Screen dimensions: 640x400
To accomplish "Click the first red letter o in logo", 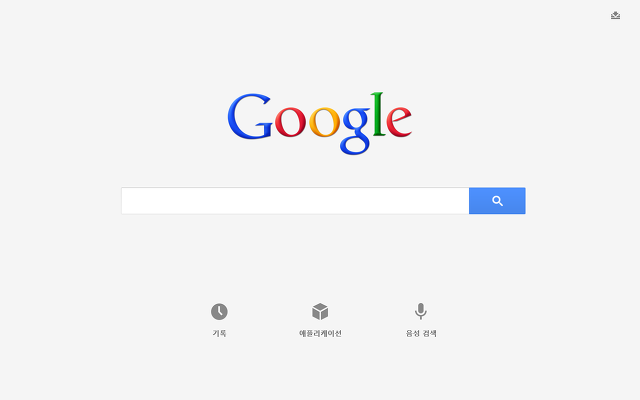I will [290, 122].
